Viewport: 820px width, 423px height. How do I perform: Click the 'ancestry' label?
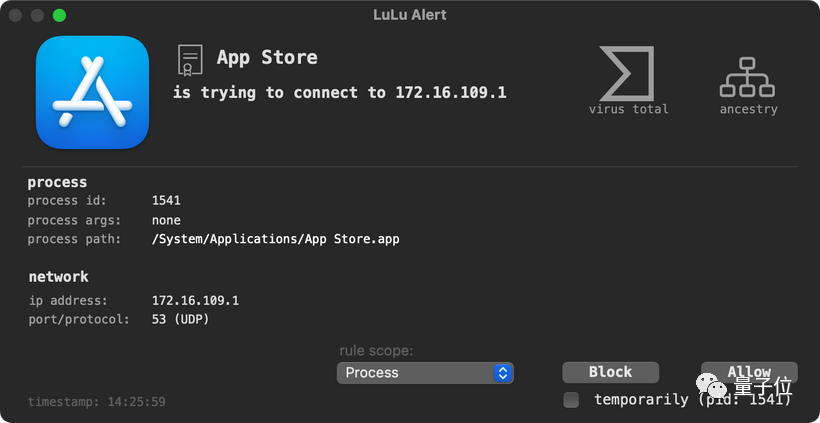pos(748,109)
